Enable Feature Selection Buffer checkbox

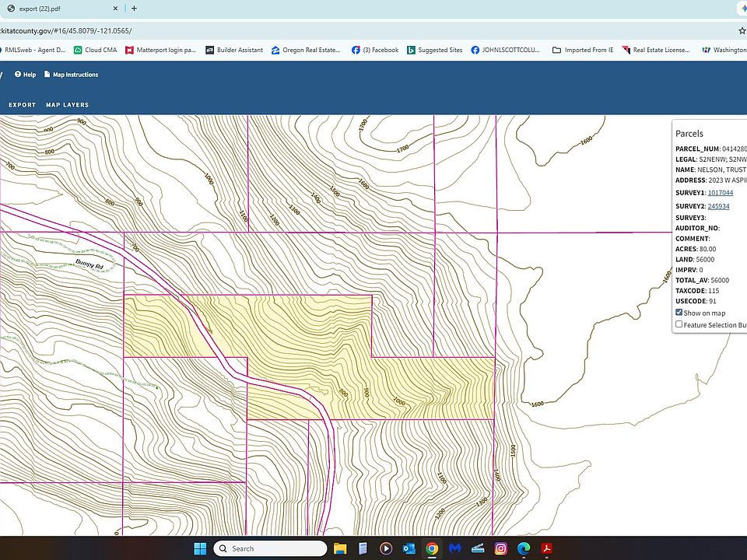(x=679, y=324)
